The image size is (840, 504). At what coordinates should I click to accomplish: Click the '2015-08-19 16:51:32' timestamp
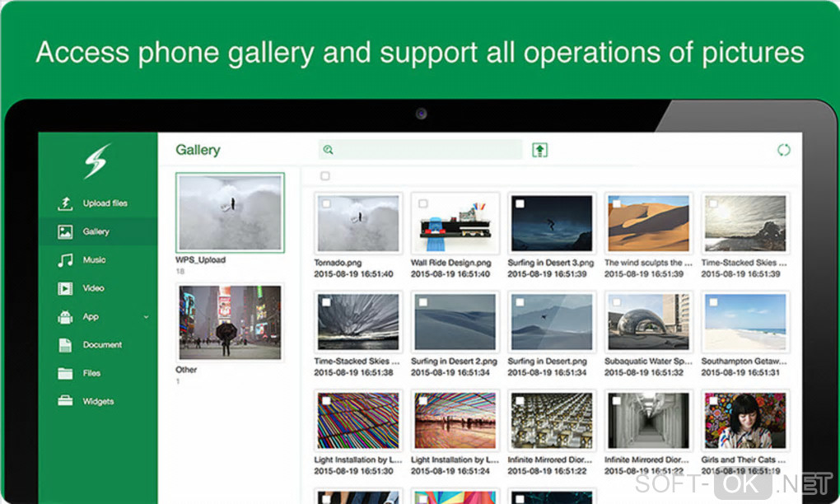pos(644,372)
